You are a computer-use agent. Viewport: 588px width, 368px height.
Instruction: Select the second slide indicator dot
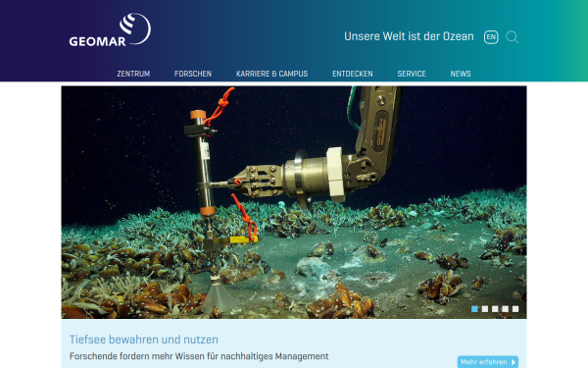[x=485, y=309]
